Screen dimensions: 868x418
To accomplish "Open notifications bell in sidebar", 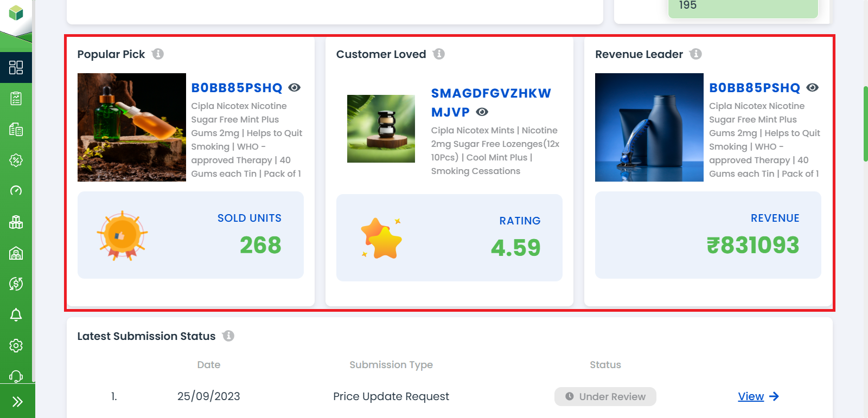I will tap(16, 314).
